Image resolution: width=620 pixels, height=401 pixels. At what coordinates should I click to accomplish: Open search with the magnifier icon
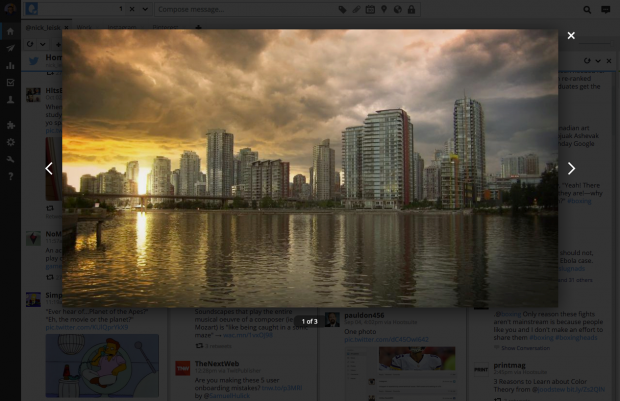click(587, 9)
